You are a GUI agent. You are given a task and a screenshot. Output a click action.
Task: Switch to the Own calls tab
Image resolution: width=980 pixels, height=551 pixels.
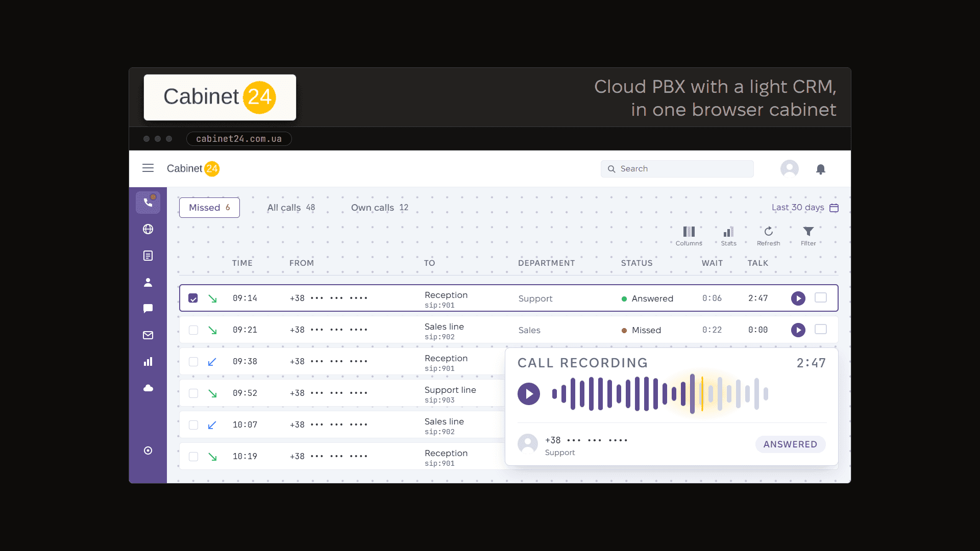coord(379,208)
